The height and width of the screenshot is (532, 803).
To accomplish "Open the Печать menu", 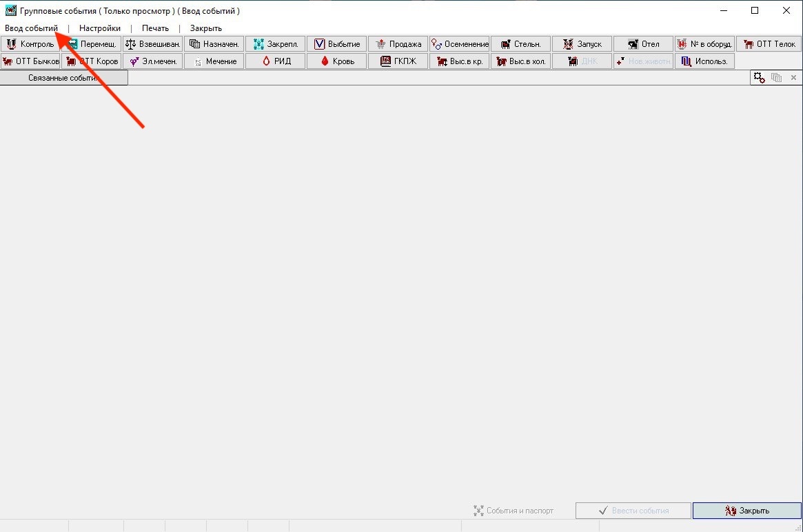I will [155, 28].
